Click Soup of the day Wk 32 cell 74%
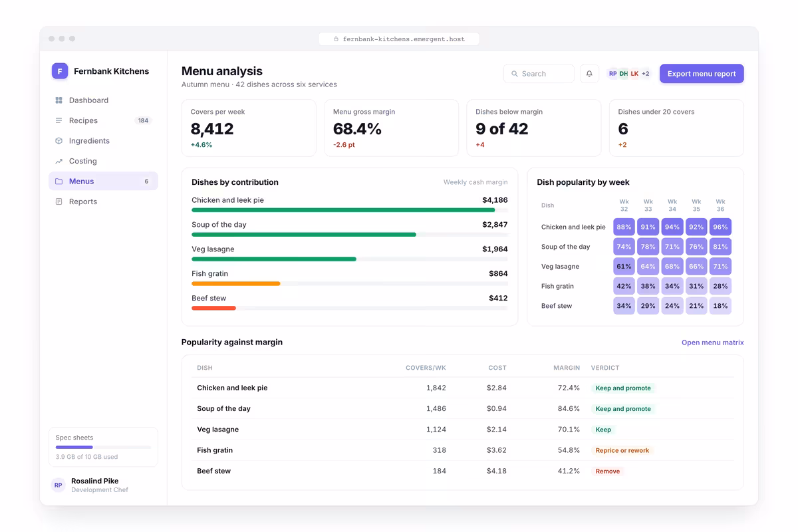Screen dimensions: 798x532 coord(624,247)
